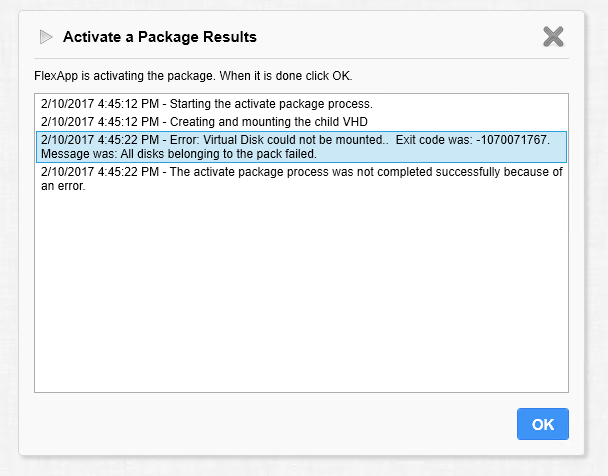
Task: Click the timestamp of the "Creating and mounting" entry
Action: 93,121
